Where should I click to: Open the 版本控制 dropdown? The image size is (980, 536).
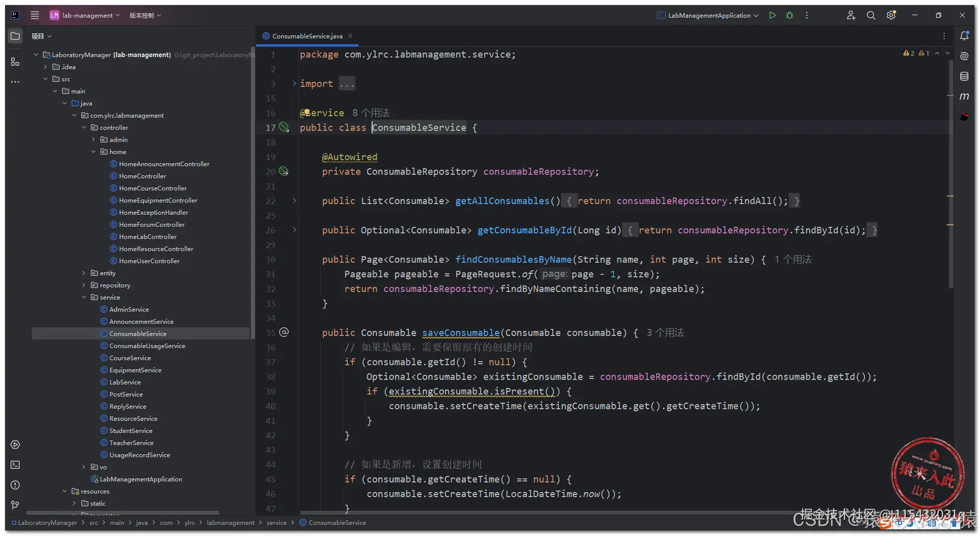click(145, 15)
